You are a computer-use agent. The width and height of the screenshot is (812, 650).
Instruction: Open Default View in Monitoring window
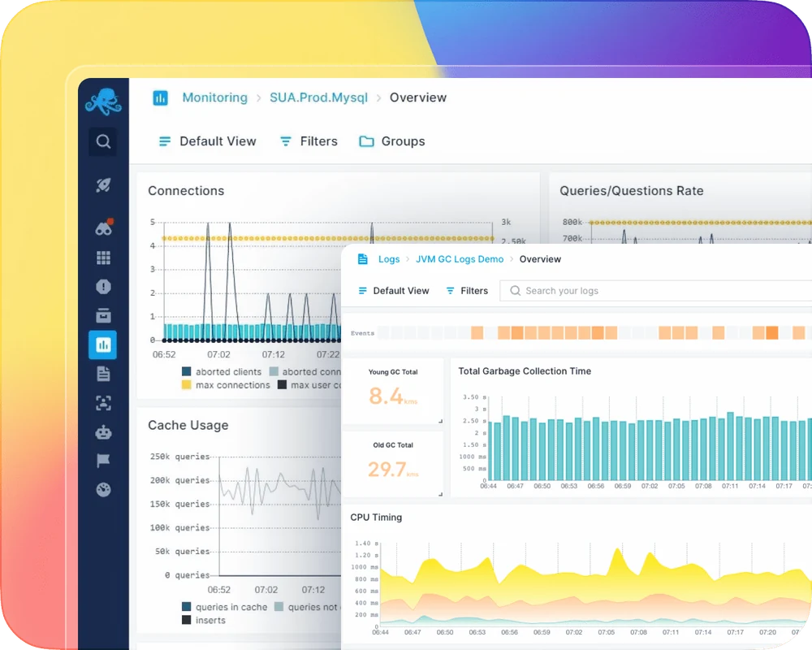coord(208,141)
